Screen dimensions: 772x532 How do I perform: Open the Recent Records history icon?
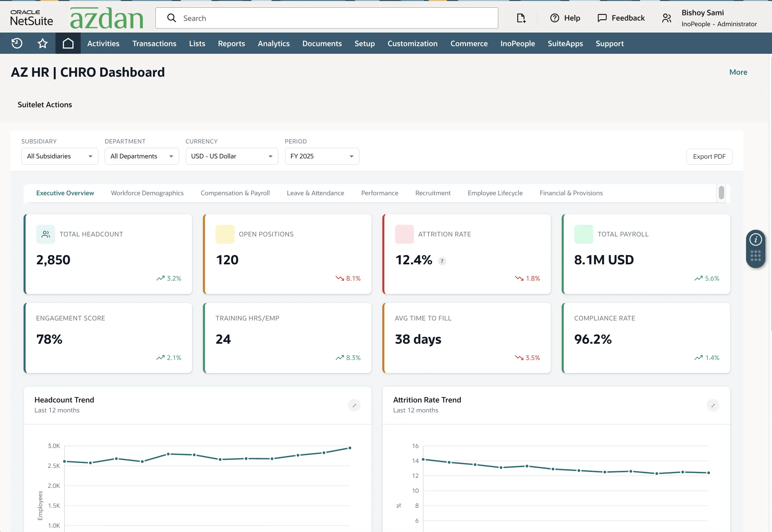click(x=17, y=43)
